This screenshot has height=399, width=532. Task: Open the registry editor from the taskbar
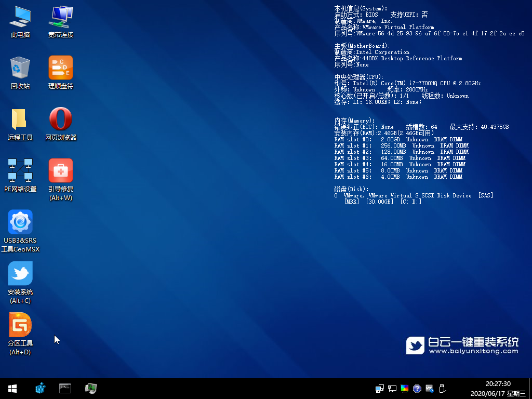(41, 388)
